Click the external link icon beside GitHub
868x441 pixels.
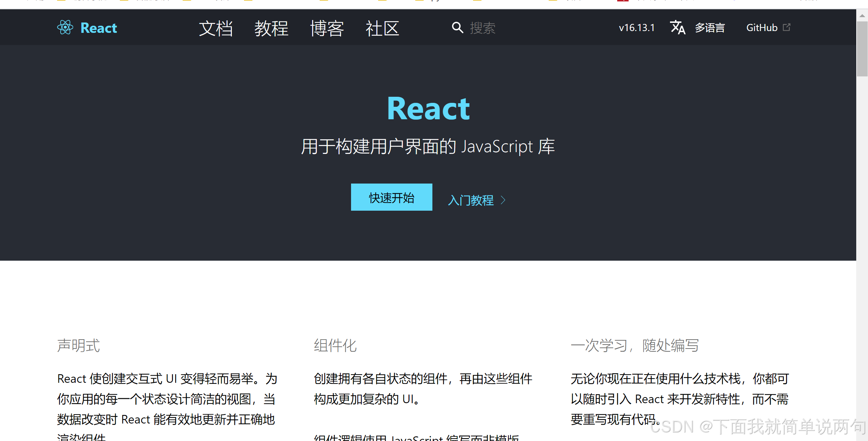(x=787, y=27)
